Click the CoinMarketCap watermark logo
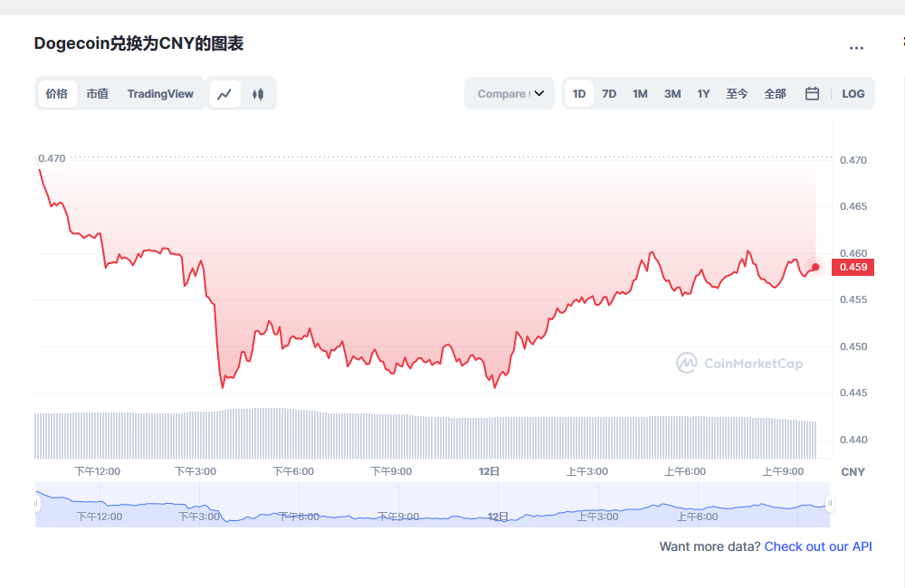The height and width of the screenshot is (588, 905). coord(739,364)
